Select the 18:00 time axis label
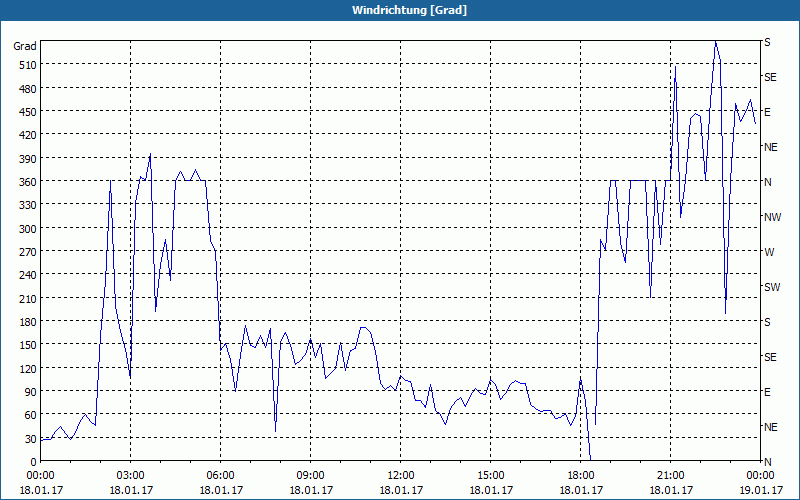Viewport: 800px width, 500px height. [580, 475]
